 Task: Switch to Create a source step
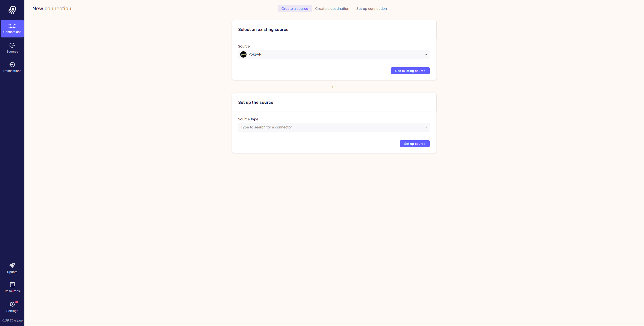[295, 9]
